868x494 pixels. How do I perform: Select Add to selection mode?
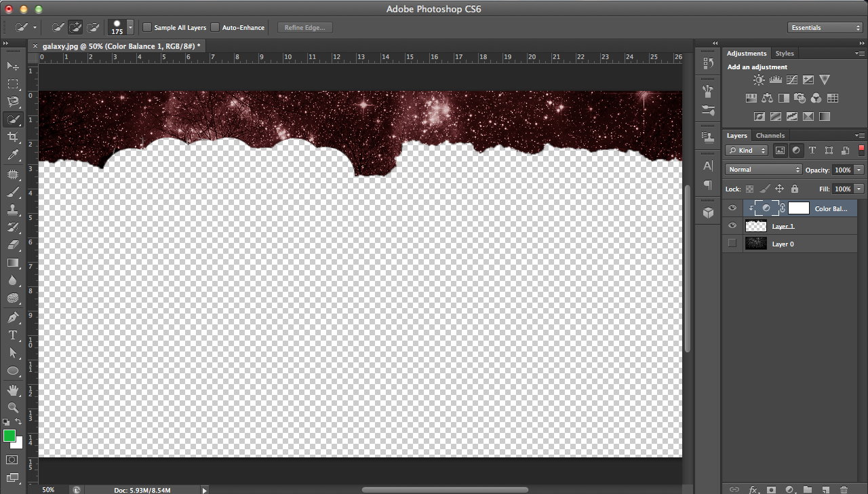[75, 28]
